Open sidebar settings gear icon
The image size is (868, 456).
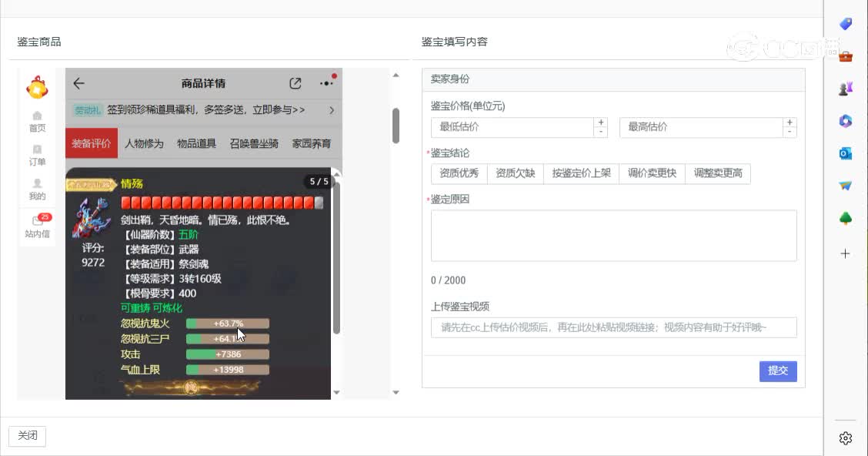[845, 438]
